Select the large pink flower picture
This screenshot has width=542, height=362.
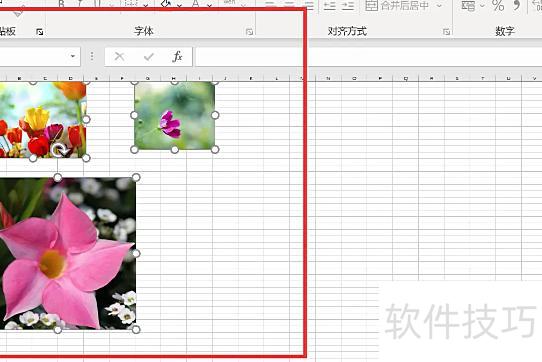[x=67, y=253]
